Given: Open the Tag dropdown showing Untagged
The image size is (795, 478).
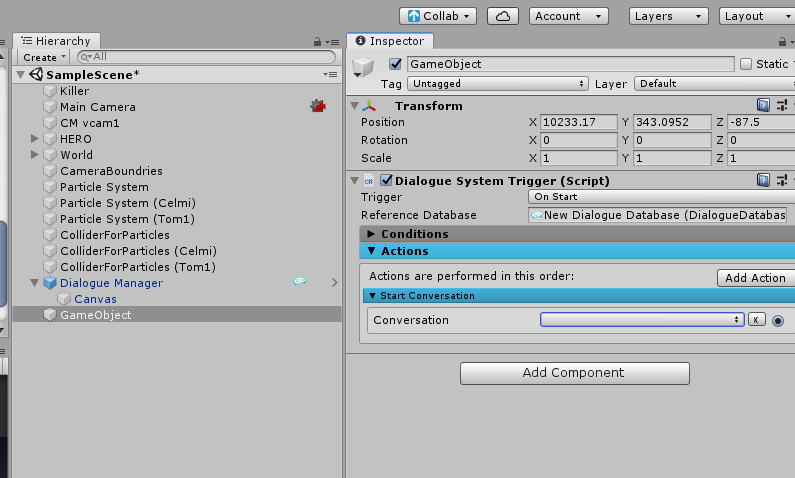Looking at the screenshot, I should [x=498, y=84].
